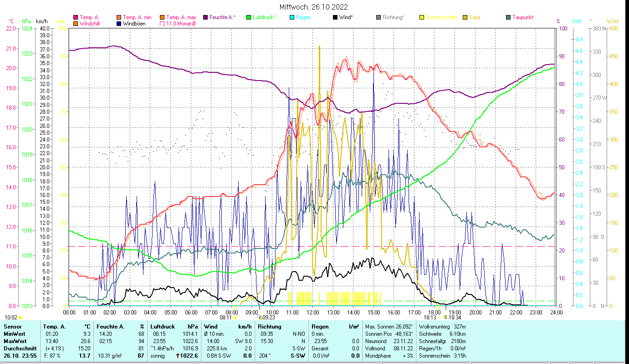The image size is (629, 364).
Task: Click the SW 9.0 wind value
Action: pos(243,341)
